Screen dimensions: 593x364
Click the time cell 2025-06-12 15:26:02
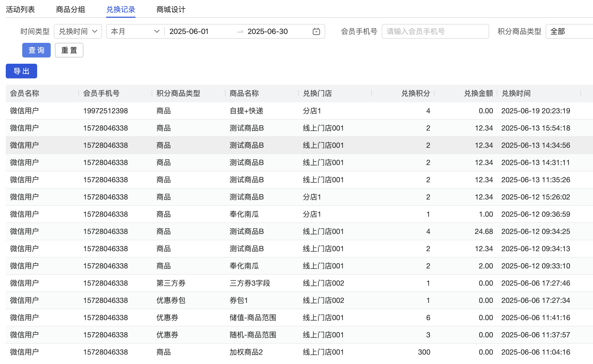(x=536, y=197)
